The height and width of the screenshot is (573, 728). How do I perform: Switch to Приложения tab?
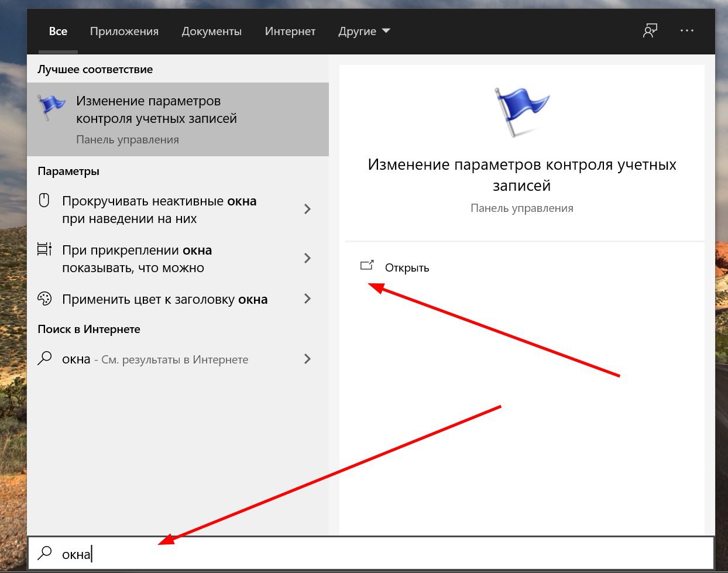click(124, 32)
